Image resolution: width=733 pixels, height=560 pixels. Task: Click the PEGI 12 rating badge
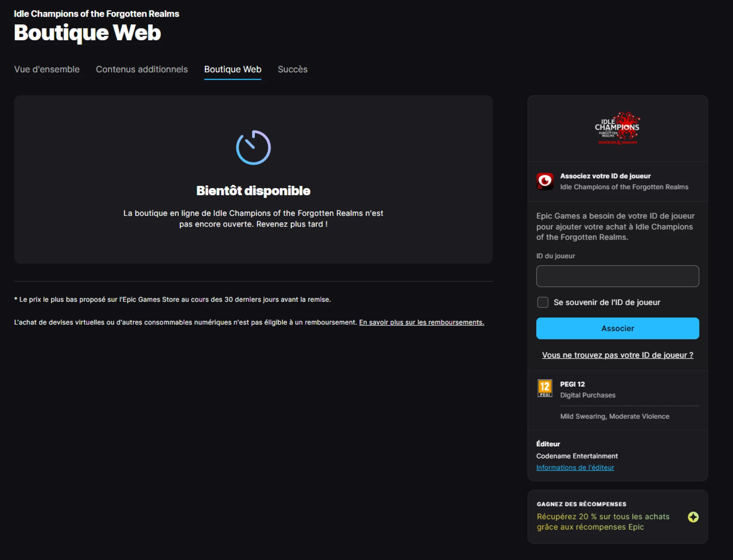coord(545,389)
